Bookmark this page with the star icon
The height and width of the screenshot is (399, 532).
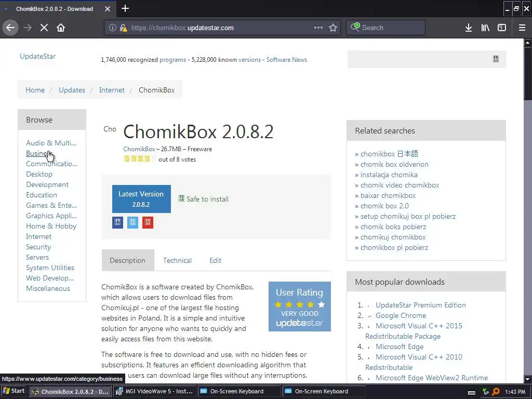[x=333, y=28]
